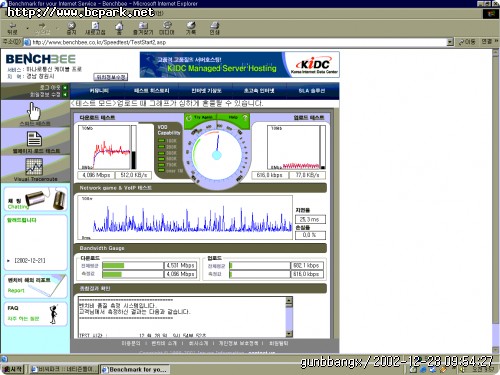The image size is (500, 375).
Task: Click the Print toolbar icon
Action: 215,26
